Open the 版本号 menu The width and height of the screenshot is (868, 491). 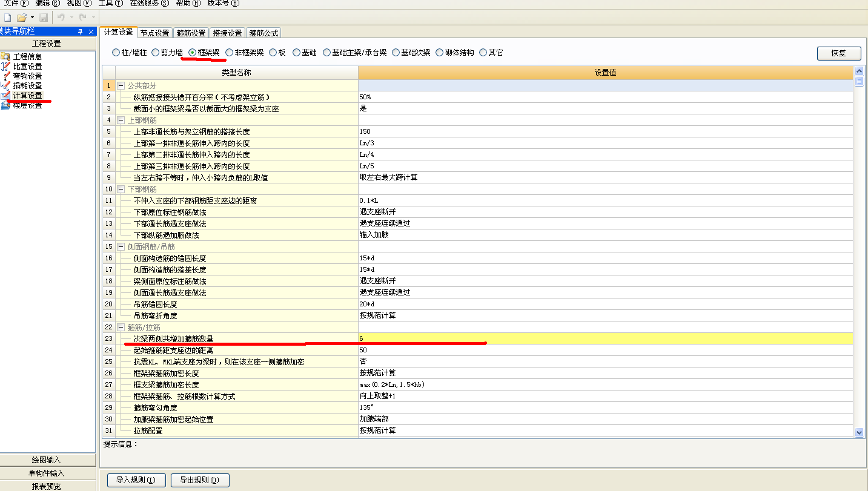coord(224,3)
